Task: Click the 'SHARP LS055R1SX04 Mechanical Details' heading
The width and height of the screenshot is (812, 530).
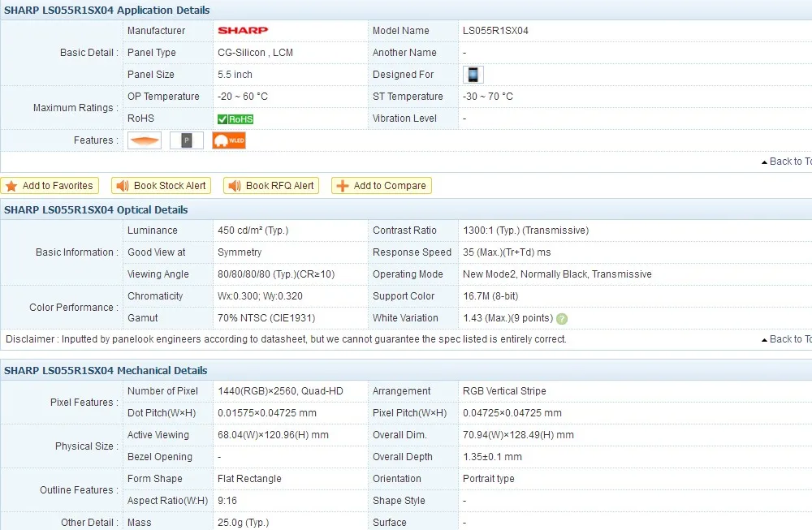Action: (106, 371)
